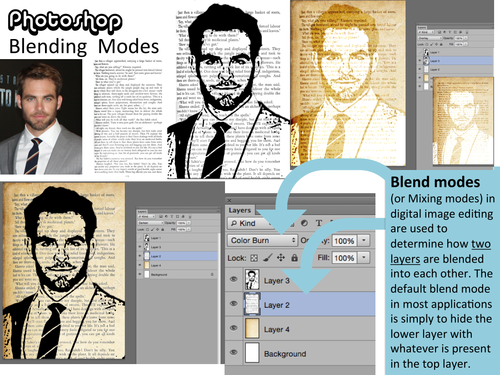Click Opacity 100% field in large Layers panel

click(x=344, y=241)
